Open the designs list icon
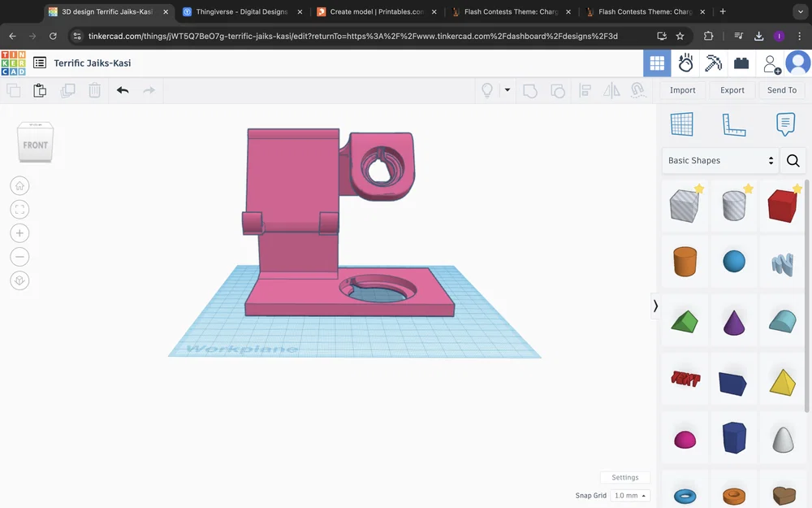 [x=39, y=63]
